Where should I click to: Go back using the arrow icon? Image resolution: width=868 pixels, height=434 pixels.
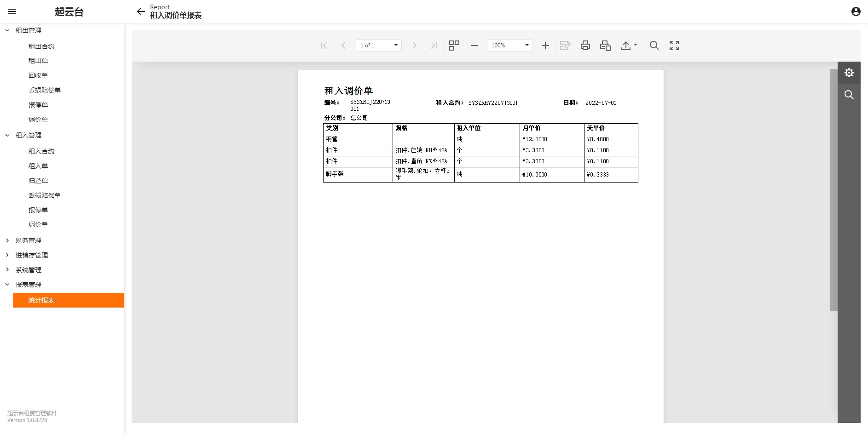point(141,11)
